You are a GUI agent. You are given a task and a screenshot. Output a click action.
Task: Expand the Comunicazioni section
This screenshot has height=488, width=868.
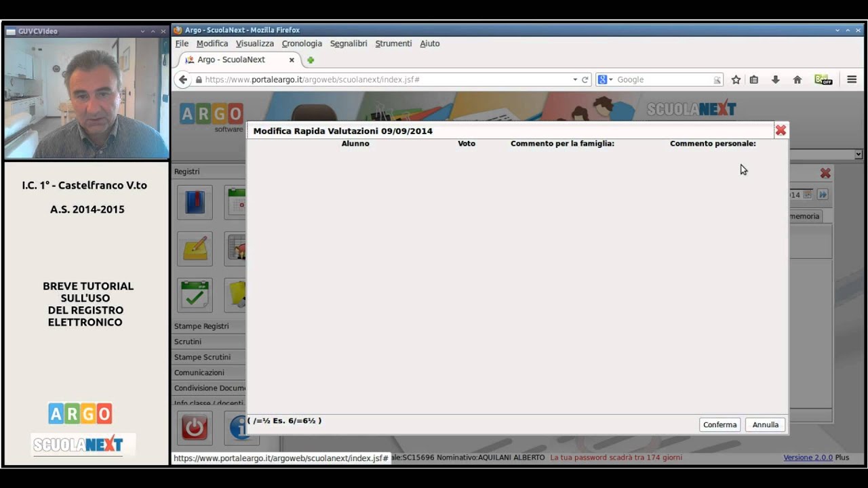(209, 373)
